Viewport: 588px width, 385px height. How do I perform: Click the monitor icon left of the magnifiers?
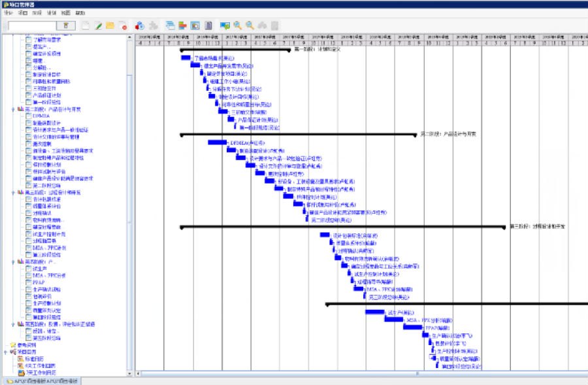pos(225,25)
